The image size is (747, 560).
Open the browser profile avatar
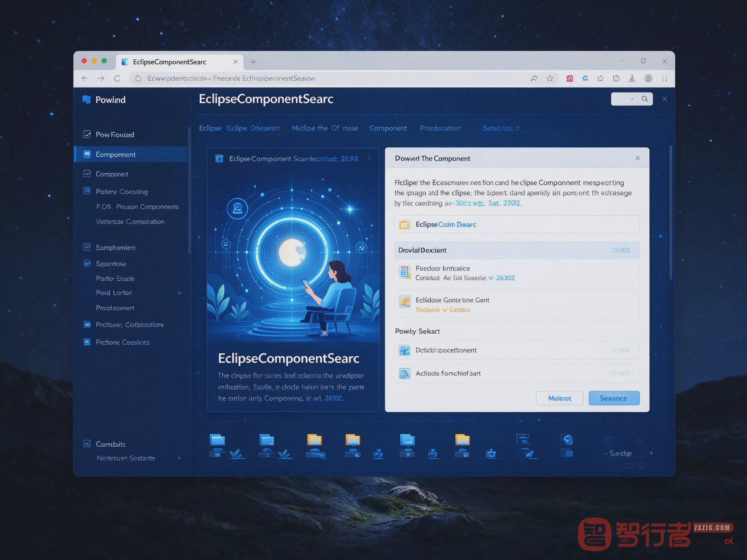(648, 78)
